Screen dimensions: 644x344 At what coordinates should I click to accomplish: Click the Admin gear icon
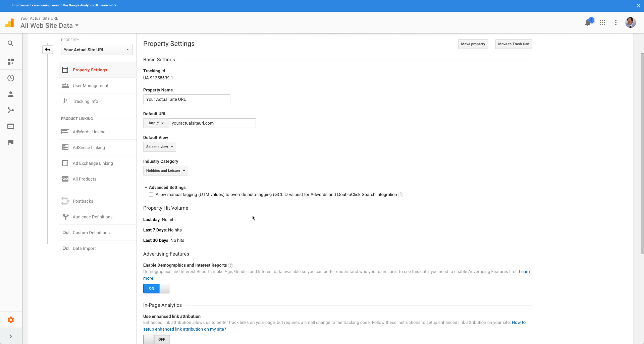tap(11, 320)
